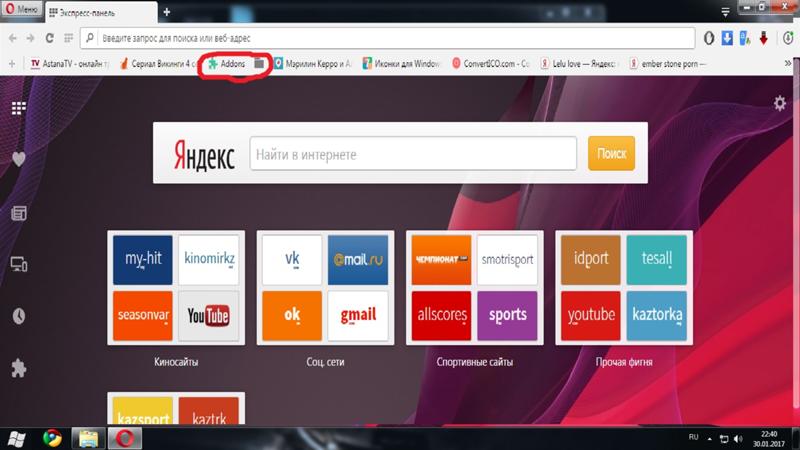Click the Opera extension icon right of the address bar
The width and height of the screenshot is (800, 450).
(709, 38)
